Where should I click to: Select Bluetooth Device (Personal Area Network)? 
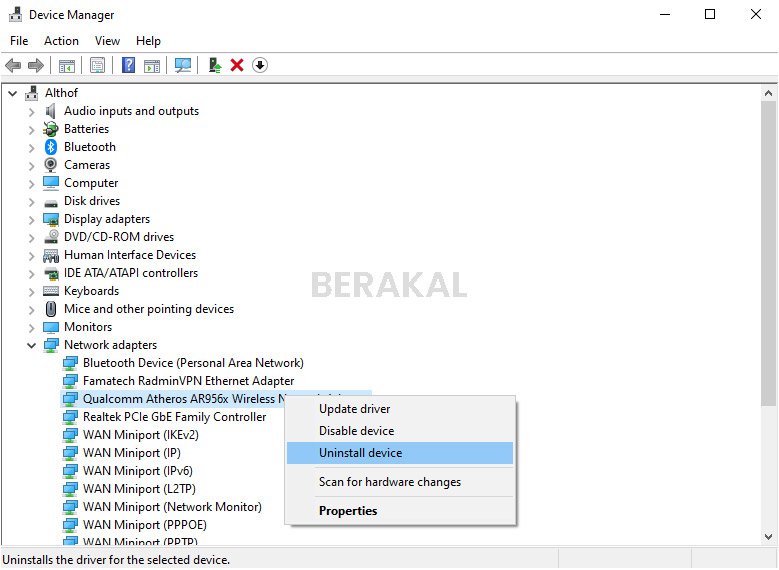point(193,363)
